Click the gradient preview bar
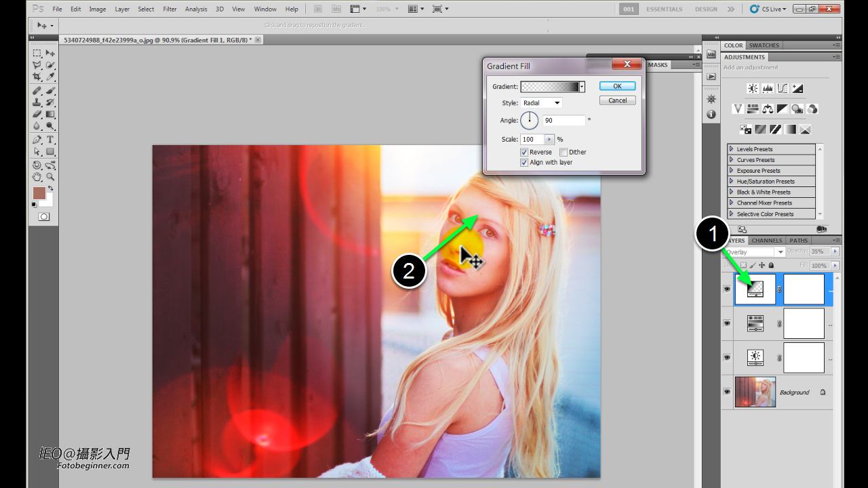The width and height of the screenshot is (868, 488). pos(549,87)
